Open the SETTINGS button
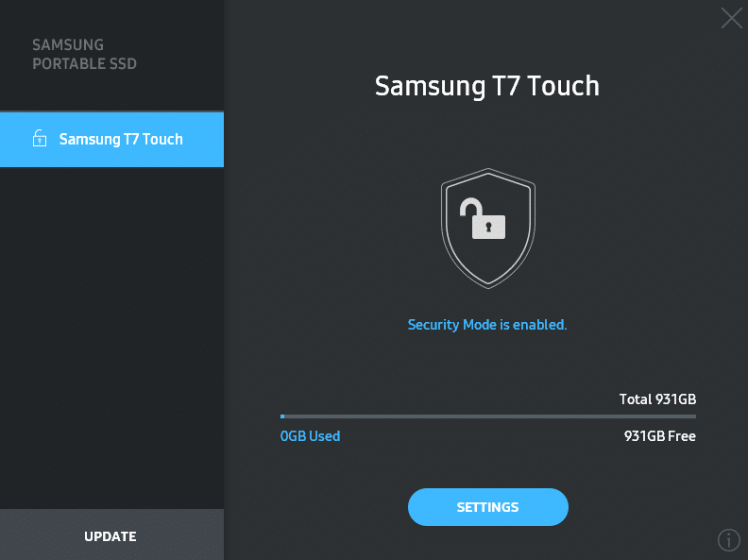The image size is (748, 560). pyautogui.click(x=488, y=507)
